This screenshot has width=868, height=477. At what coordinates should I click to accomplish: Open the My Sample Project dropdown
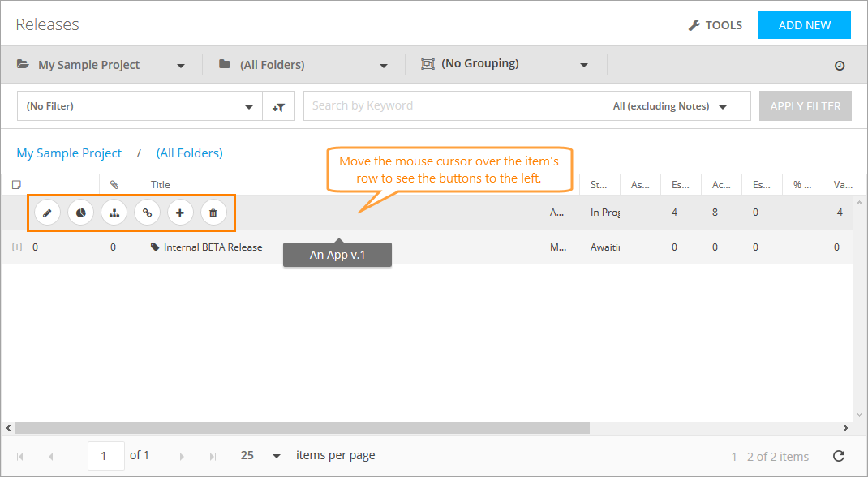[101, 65]
